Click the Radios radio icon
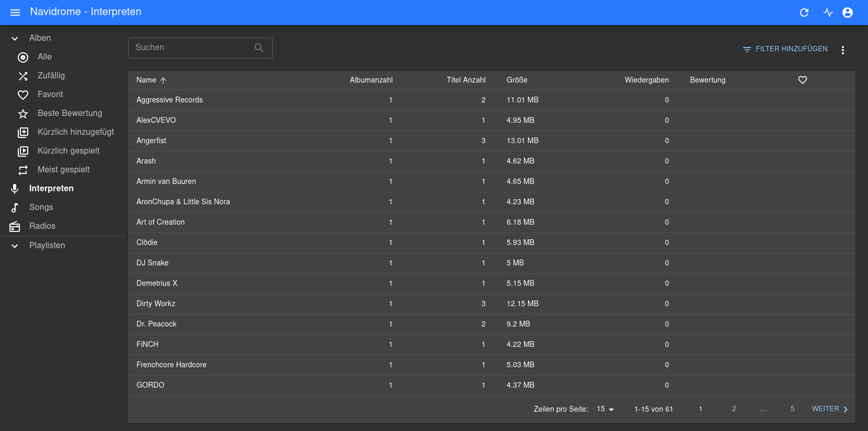The image size is (868, 431). click(15, 227)
